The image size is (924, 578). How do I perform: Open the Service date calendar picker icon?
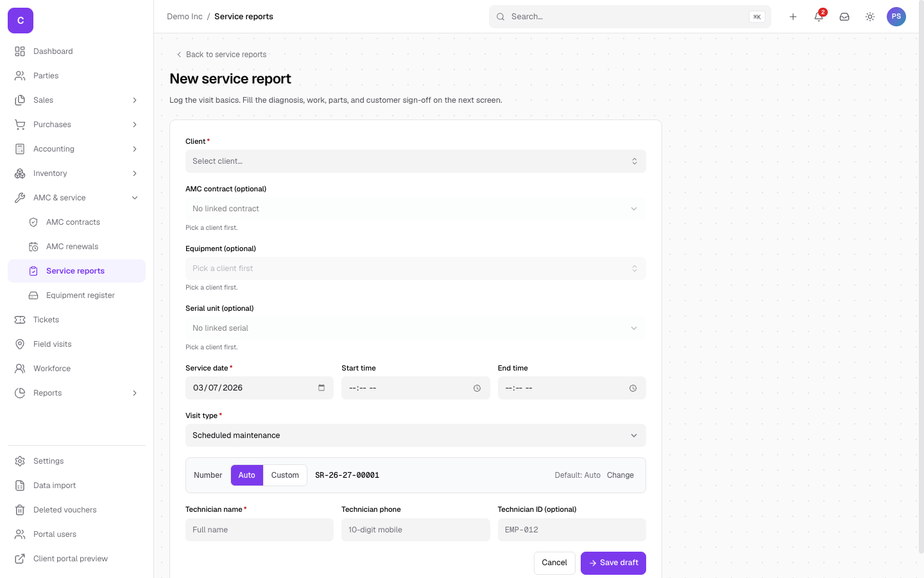321,388
